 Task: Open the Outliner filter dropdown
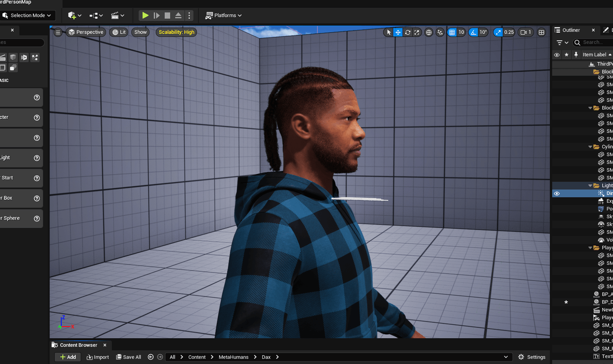[562, 42]
